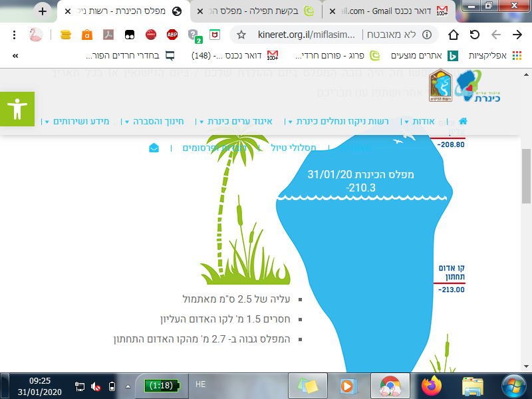Bookmark this page with the star
Image resolution: width=532 pixels, height=399 pixels.
tap(241, 35)
